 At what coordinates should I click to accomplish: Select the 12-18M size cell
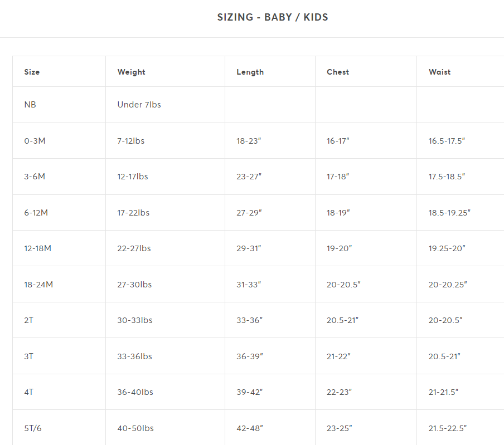click(37, 248)
